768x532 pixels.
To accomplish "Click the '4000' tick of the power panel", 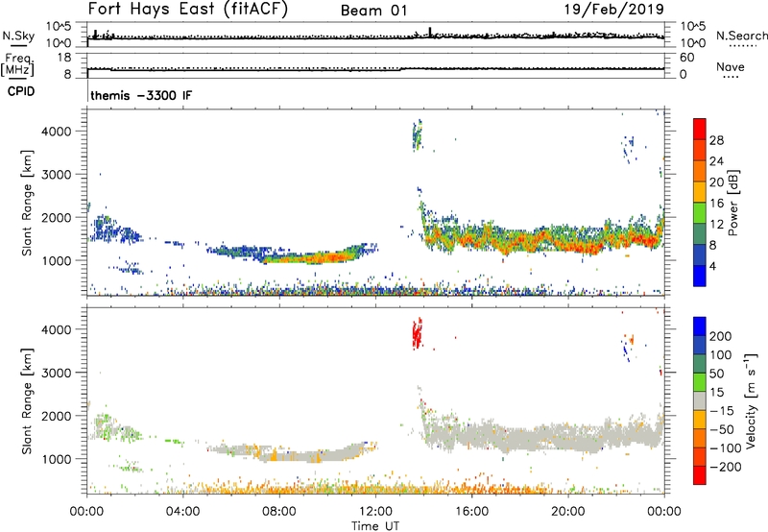I will pos(56,132).
